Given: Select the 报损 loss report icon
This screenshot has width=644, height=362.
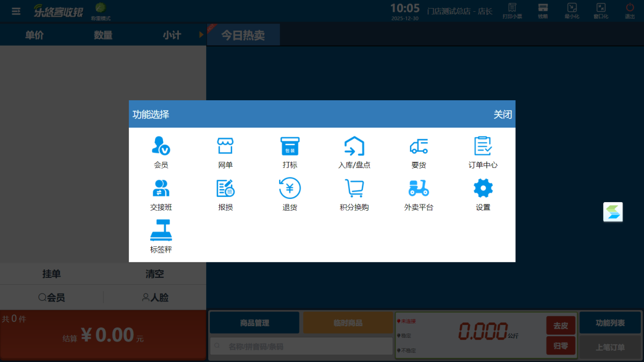Looking at the screenshot, I should (x=225, y=194).
